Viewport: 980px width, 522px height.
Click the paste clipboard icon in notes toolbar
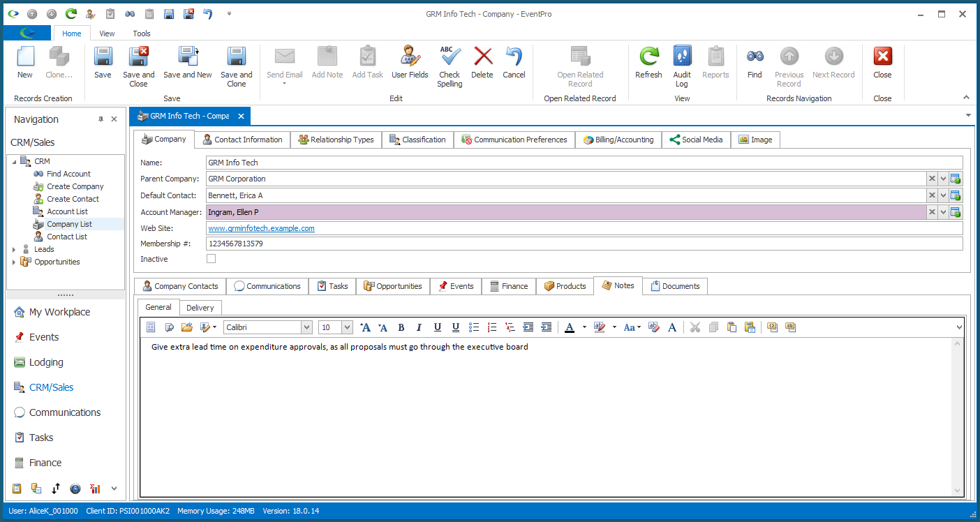(x=732, y=327)
